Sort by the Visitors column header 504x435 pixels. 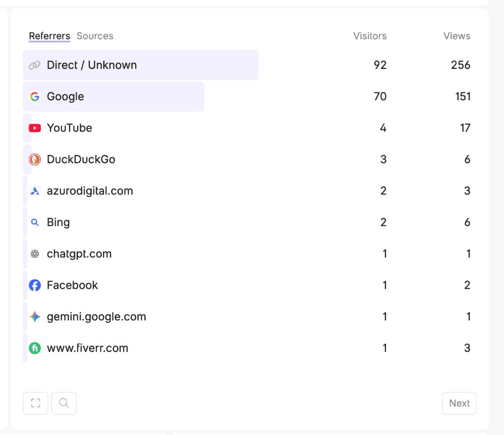point(370,36)
